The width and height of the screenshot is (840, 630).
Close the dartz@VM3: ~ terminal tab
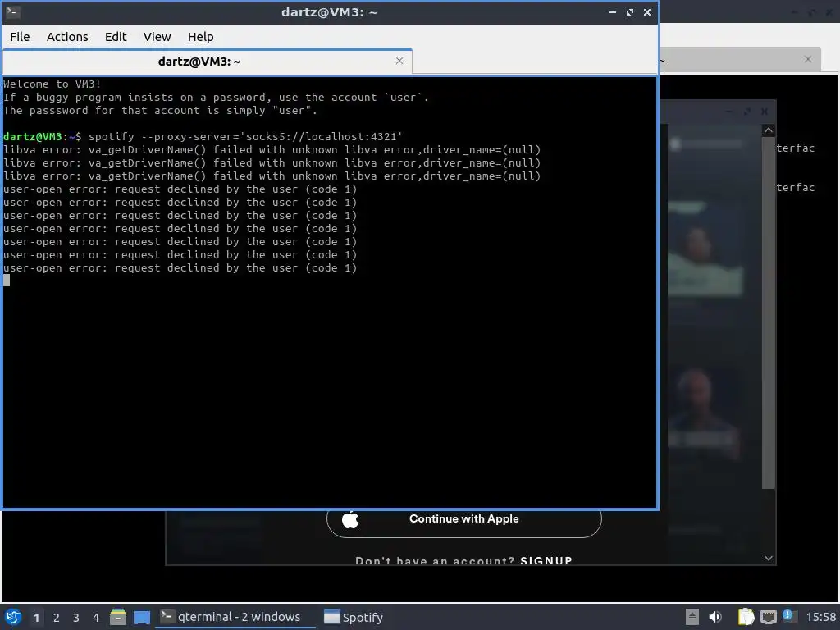399,61
